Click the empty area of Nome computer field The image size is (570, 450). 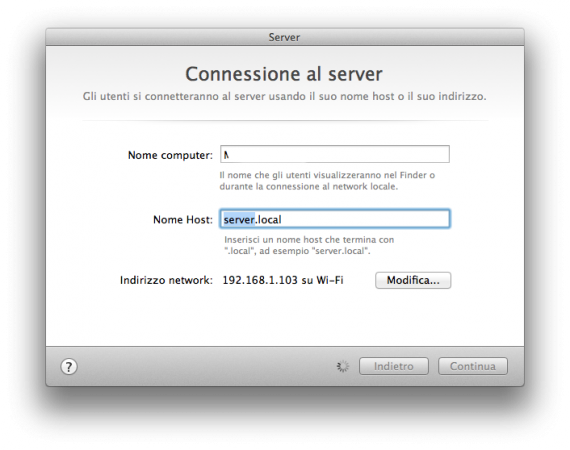[338, 154]
